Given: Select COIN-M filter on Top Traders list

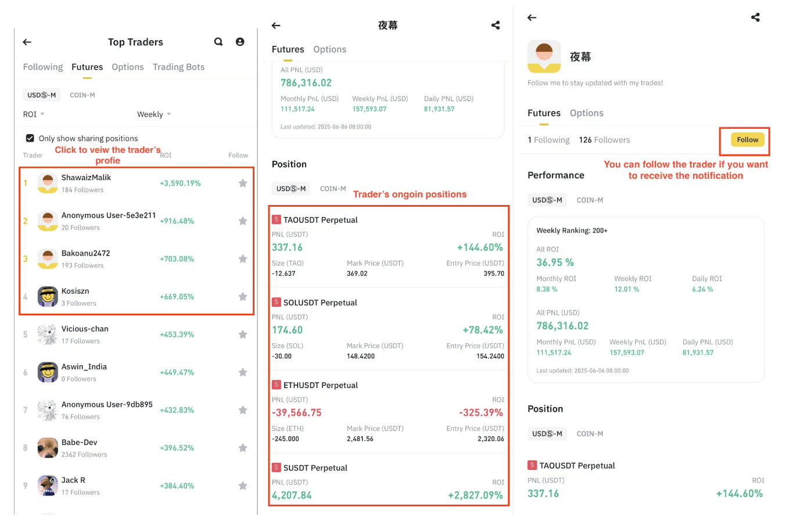Looking at the screenshot, I should 82,95.
